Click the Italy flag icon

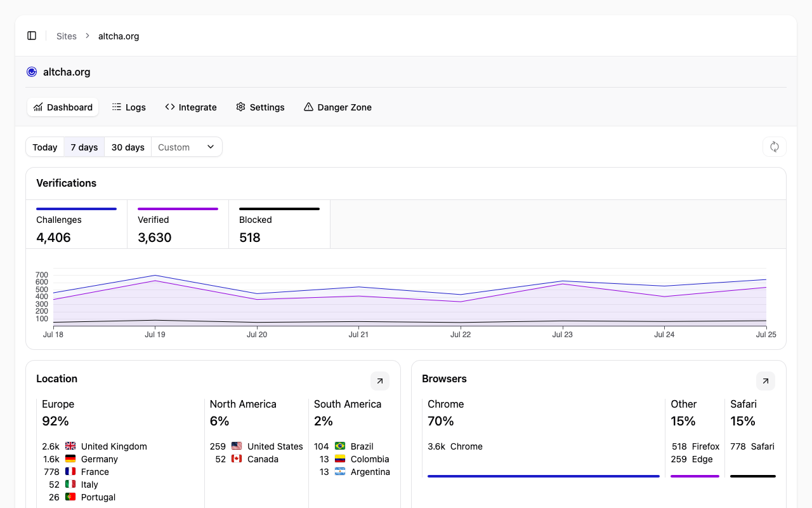(x=70, y=485)
